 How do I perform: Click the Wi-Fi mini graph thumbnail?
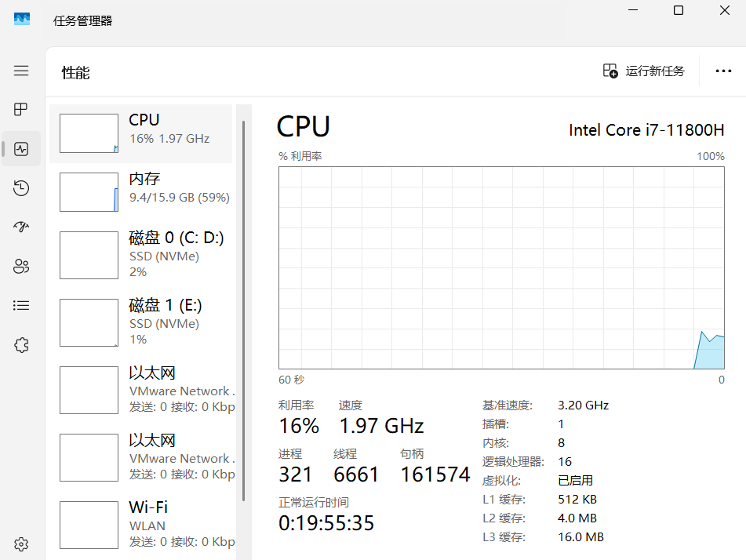point(89,525)
